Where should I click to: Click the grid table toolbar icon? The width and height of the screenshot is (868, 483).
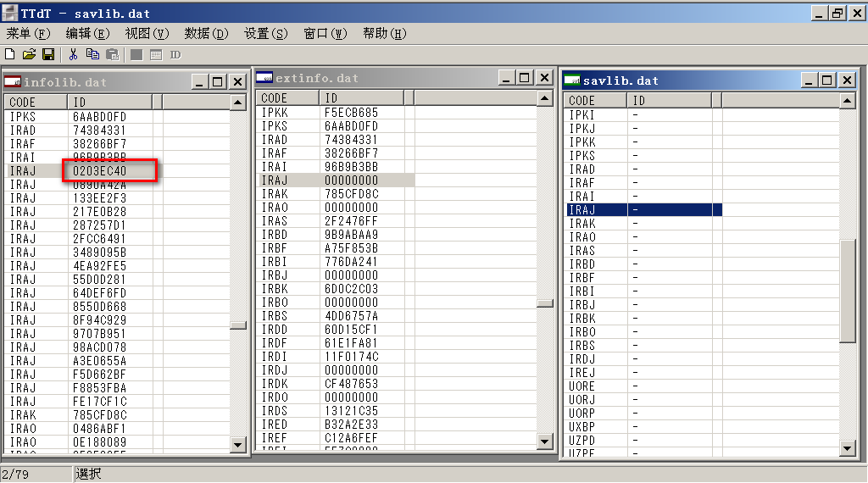(156, 54)
